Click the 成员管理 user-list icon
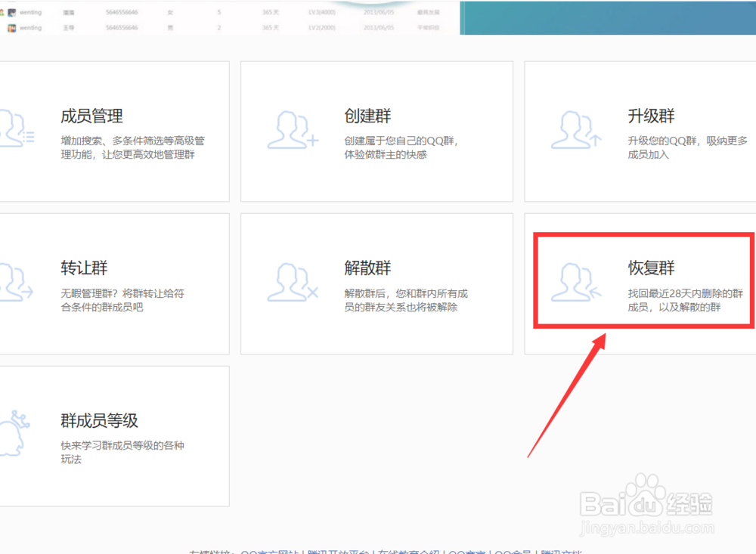 coord(17,128)
